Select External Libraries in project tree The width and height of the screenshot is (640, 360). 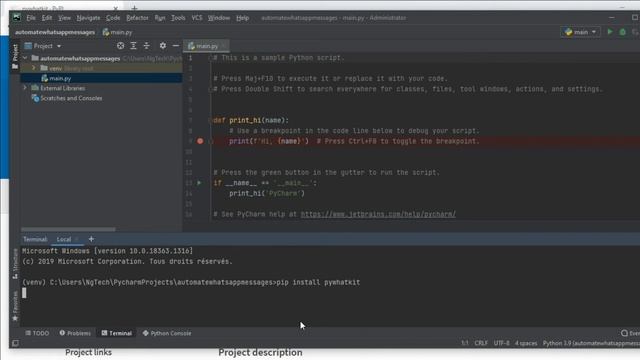click(x=62, y=88)
